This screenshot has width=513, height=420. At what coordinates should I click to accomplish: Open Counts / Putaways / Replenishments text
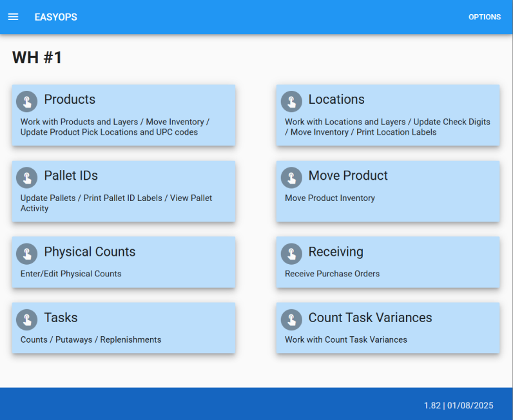(91, 339)
